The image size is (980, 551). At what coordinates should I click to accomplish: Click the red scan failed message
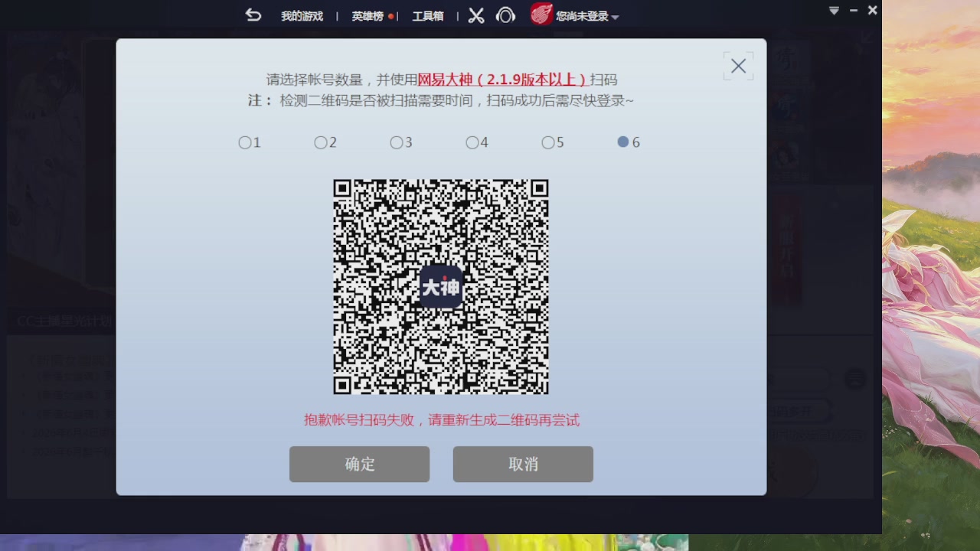(442, 420)
